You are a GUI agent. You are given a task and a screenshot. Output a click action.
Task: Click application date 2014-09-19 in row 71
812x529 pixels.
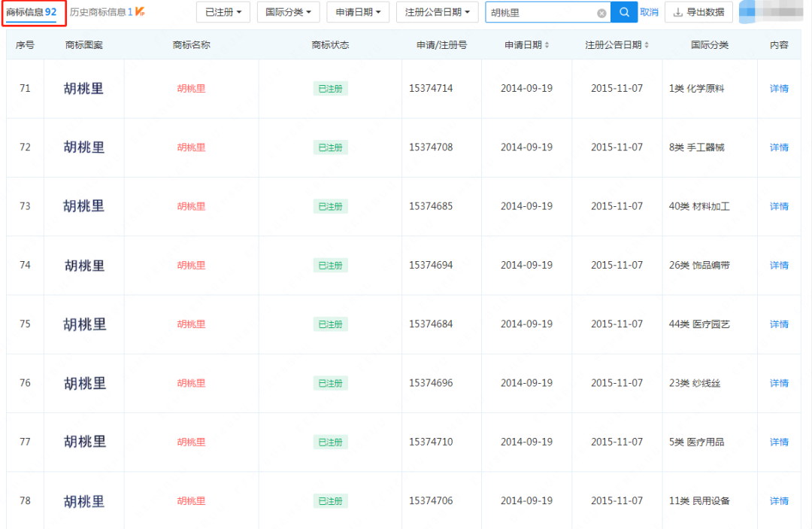coord(526,89)
